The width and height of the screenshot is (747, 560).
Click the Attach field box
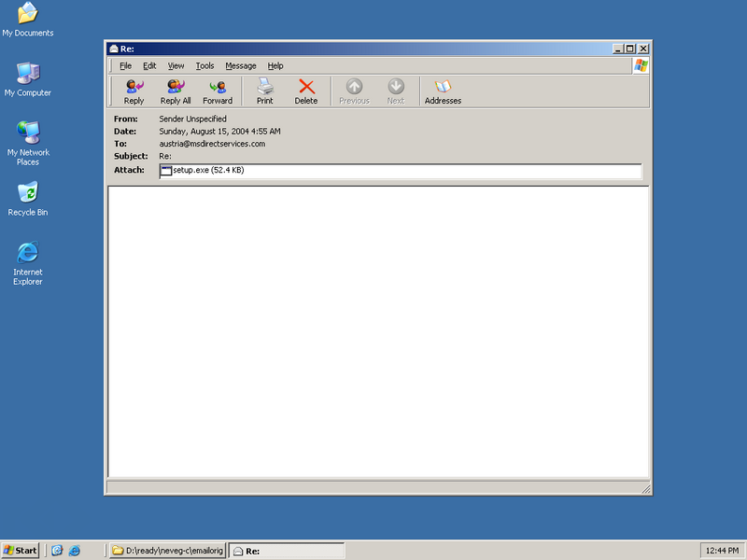tap(401, 171)
